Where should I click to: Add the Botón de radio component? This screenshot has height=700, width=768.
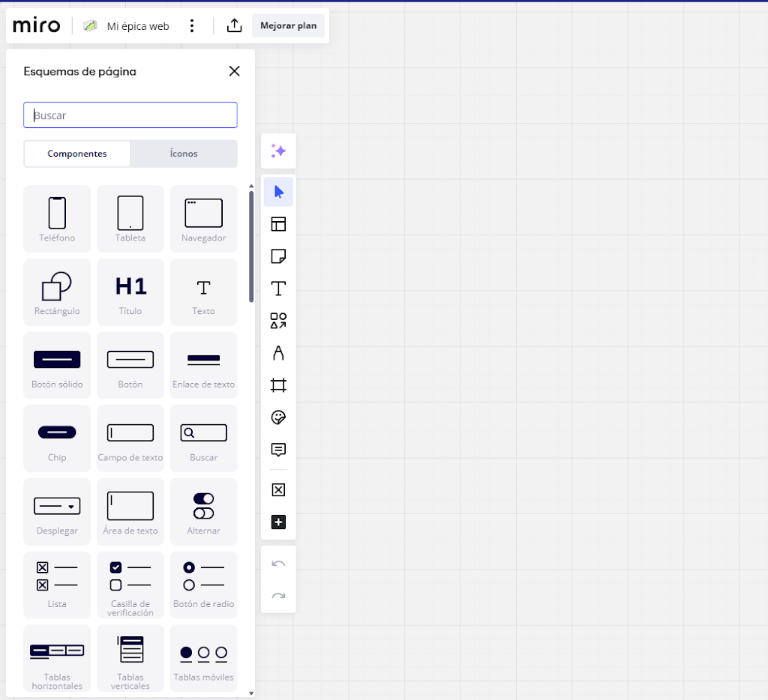[x=203, y=585]
